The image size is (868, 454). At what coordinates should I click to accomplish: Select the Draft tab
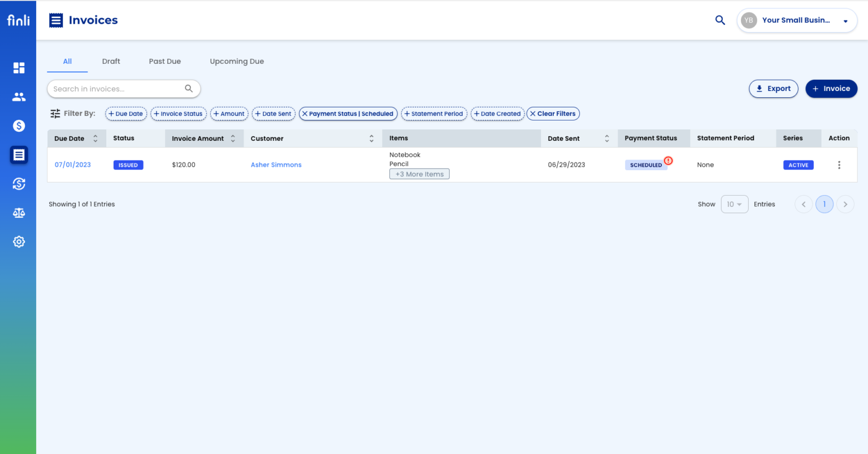tap(111, 61)
